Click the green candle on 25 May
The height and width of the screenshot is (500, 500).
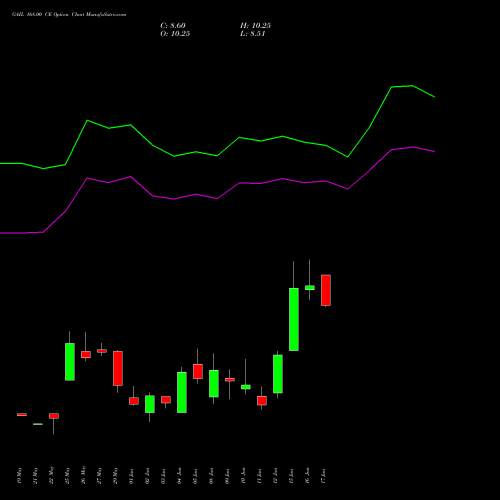tap(70, 362)
